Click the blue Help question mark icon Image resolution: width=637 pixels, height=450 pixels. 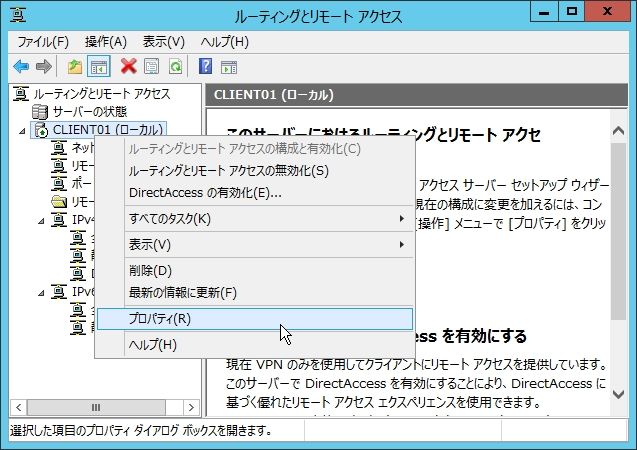tap(206, 66)
